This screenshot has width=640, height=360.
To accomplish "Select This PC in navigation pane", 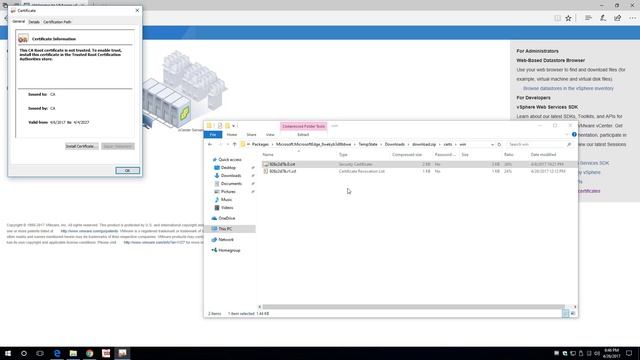I will (225, 229).
